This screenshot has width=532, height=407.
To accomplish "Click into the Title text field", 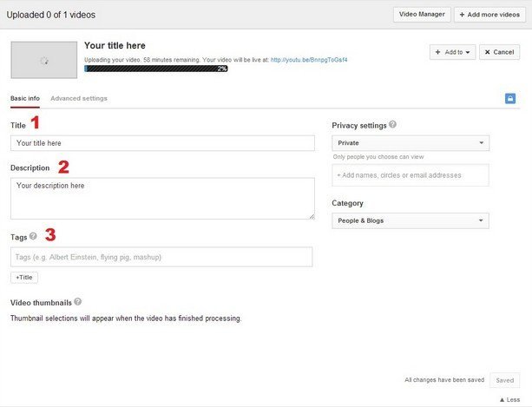I will click(x=162, y=143).
